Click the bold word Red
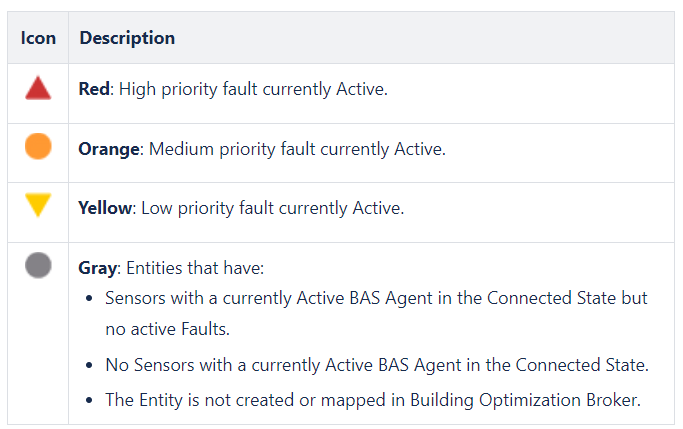 [94, 89]
